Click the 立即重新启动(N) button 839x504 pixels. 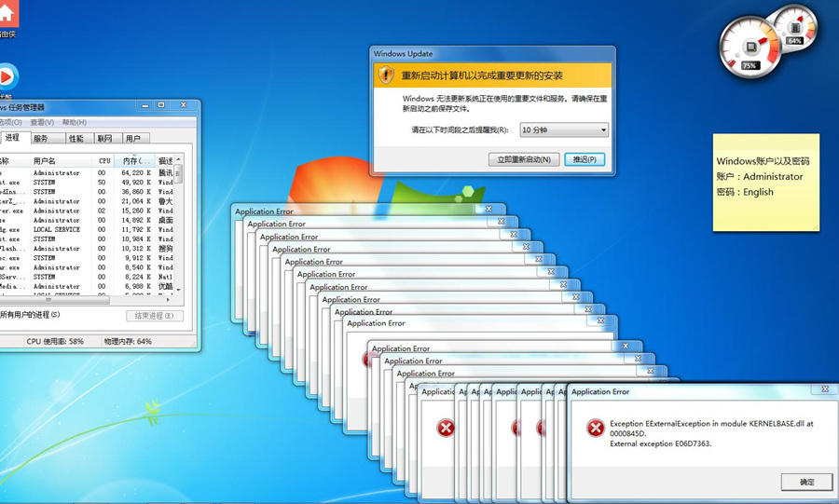pos(524,159)
